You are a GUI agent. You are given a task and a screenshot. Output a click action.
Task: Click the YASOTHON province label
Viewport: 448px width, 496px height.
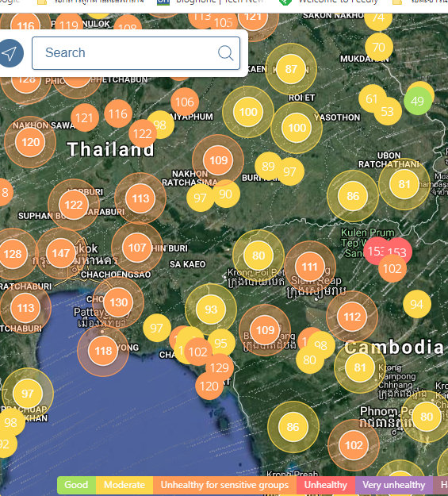click(x=337, y=117)
